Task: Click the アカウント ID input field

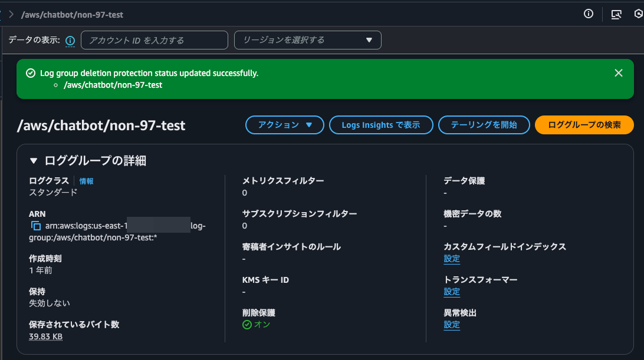Action: tap(154, 40)
